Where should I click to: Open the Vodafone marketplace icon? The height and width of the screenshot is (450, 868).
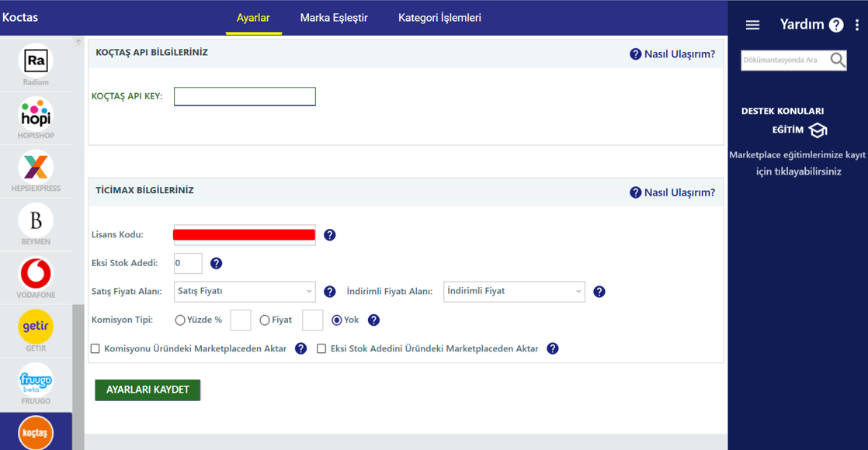[x=36, y=273]
